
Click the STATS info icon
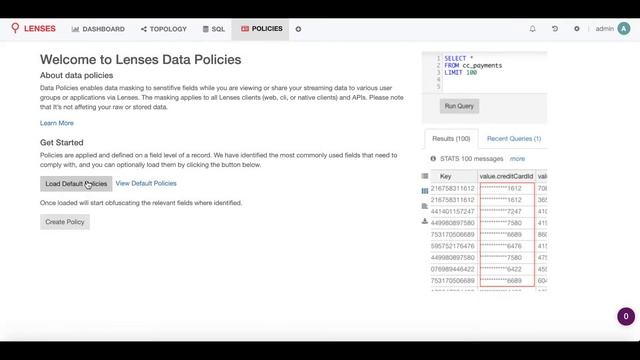click(433, 159)
